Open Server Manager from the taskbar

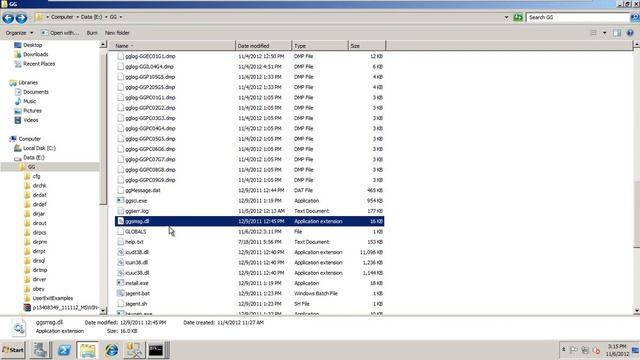(40, 350)
